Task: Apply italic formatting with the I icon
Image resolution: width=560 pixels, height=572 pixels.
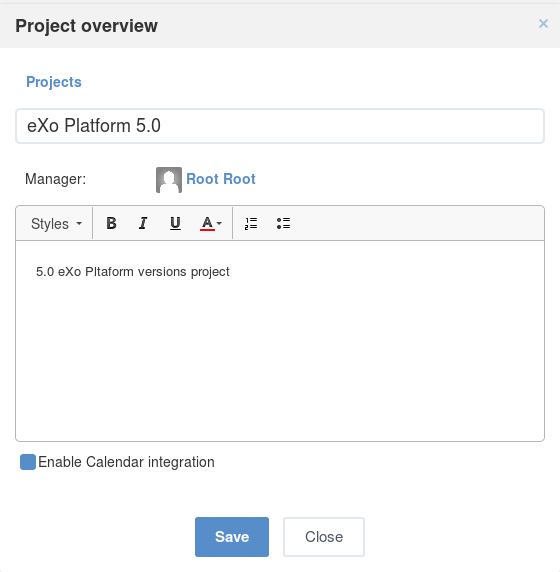Action: (143, 223)
